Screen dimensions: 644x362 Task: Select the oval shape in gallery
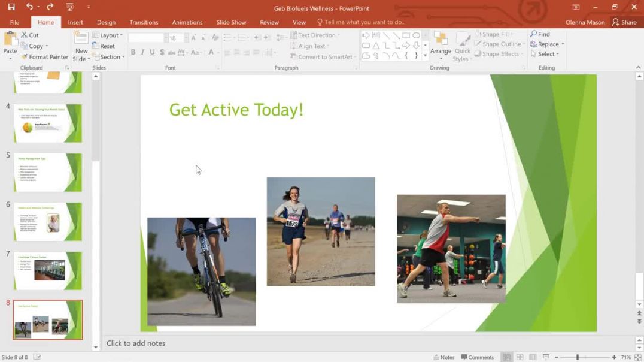coord(416,35)
